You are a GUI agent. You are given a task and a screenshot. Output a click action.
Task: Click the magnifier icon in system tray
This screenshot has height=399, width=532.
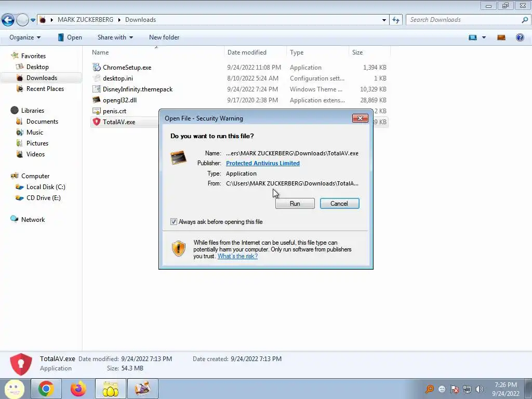tap(429, 389)
